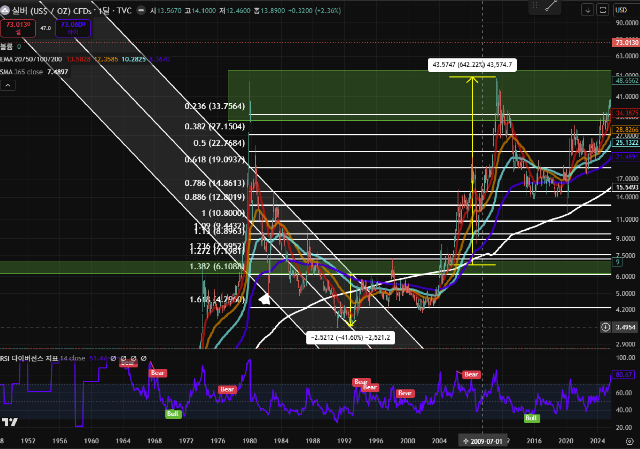Click the second circle icon in RSI legend

pyautogui.click(x=123, y=358)
